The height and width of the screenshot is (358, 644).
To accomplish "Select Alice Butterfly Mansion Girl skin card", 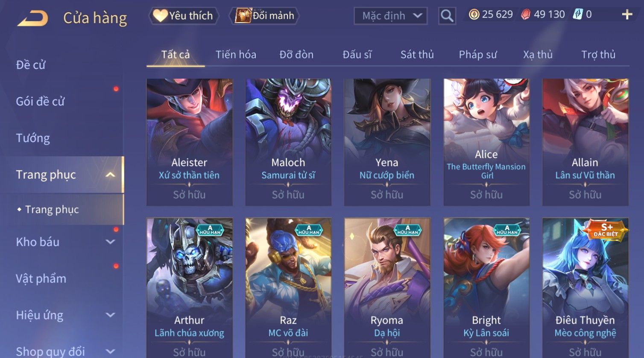I will click(x=486, y=142).
